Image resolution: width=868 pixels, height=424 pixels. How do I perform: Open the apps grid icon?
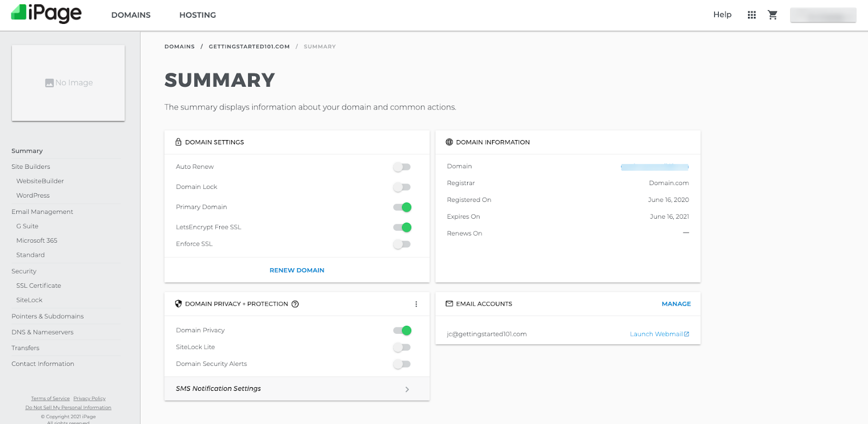[751, 15]
